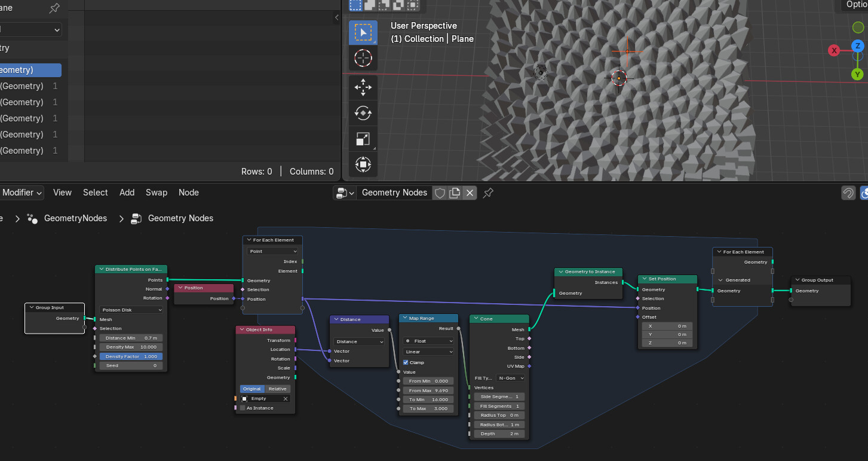The height and width of the screenshot is (461, 868).
Task: Collapse the Generated panel in For Each Element
Action: pyautogui.click(x=720, y=280)
